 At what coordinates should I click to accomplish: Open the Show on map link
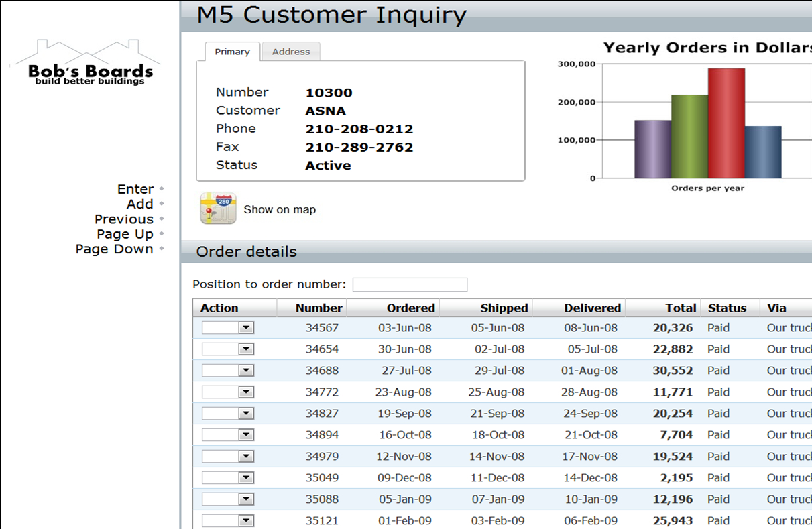280,209
